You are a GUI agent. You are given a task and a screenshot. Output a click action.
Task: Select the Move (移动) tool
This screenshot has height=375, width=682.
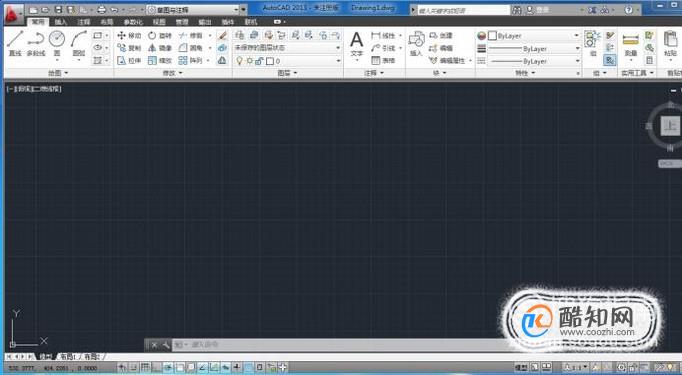pos(129,36)
